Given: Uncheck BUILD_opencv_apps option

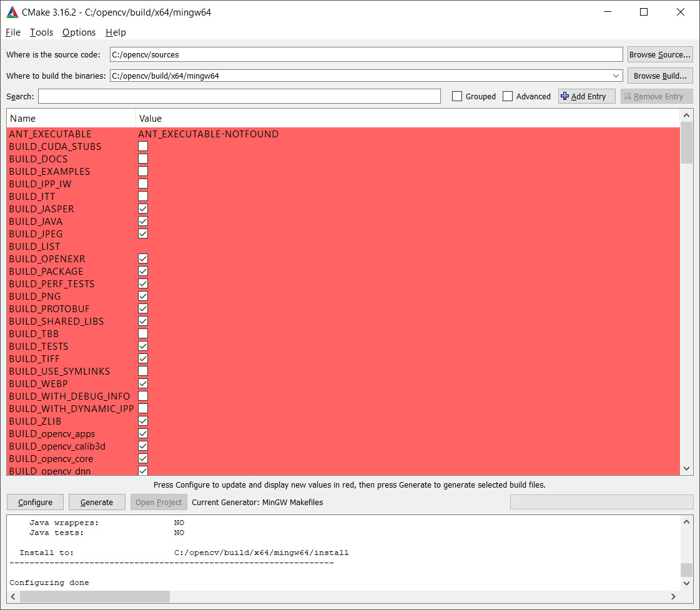Looking at the screenshot, I should [x=143, y=434].
